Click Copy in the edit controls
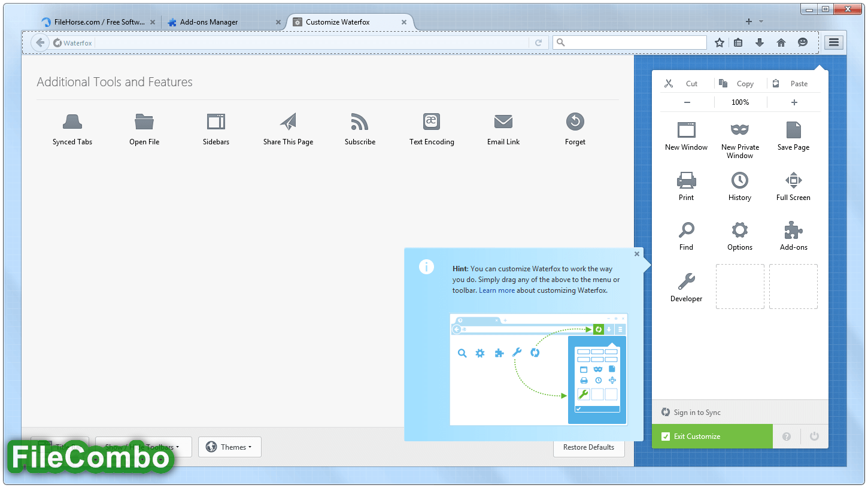The height and width of the screenshot is (488, 868). point(740,84)
